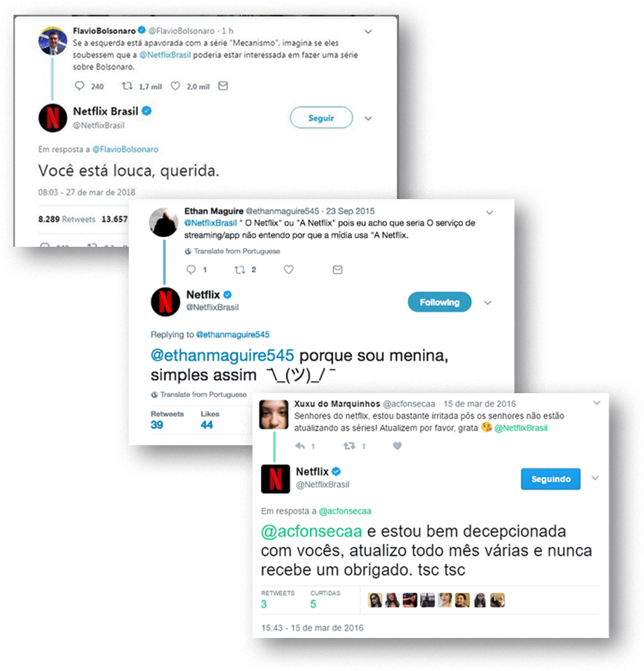Like Ethan Maguire's tweet
Screen dimensions: 644x671
coord(289,269)
